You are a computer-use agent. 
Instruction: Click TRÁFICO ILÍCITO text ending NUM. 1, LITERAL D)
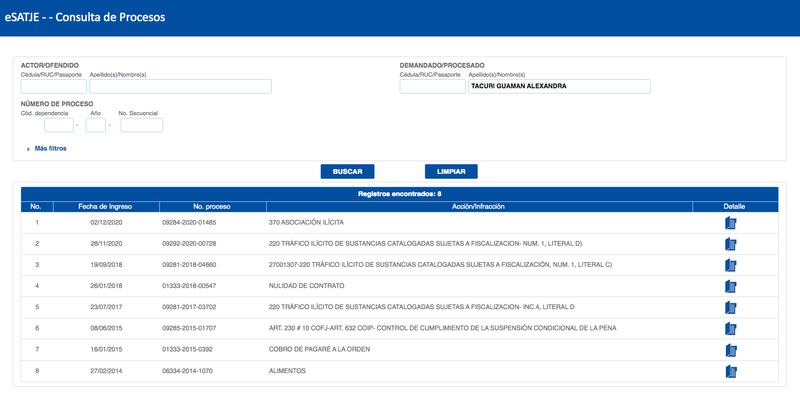(x=426, y=244)
